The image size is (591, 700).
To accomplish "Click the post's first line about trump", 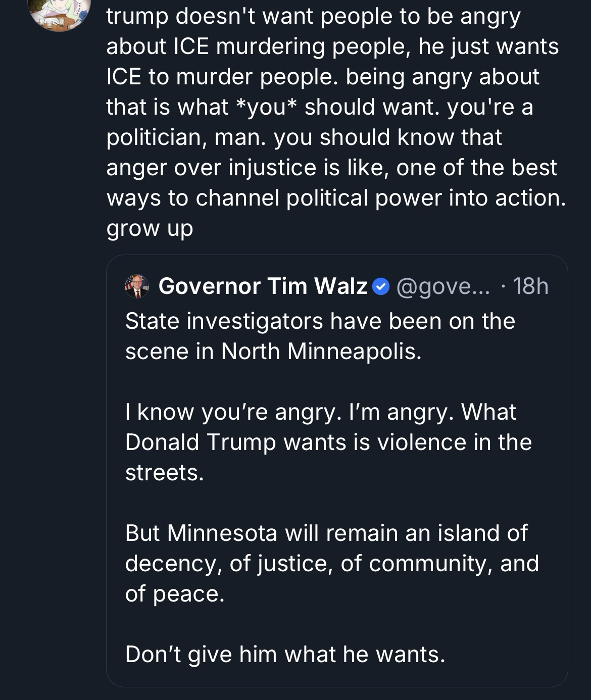I will 313,17.
